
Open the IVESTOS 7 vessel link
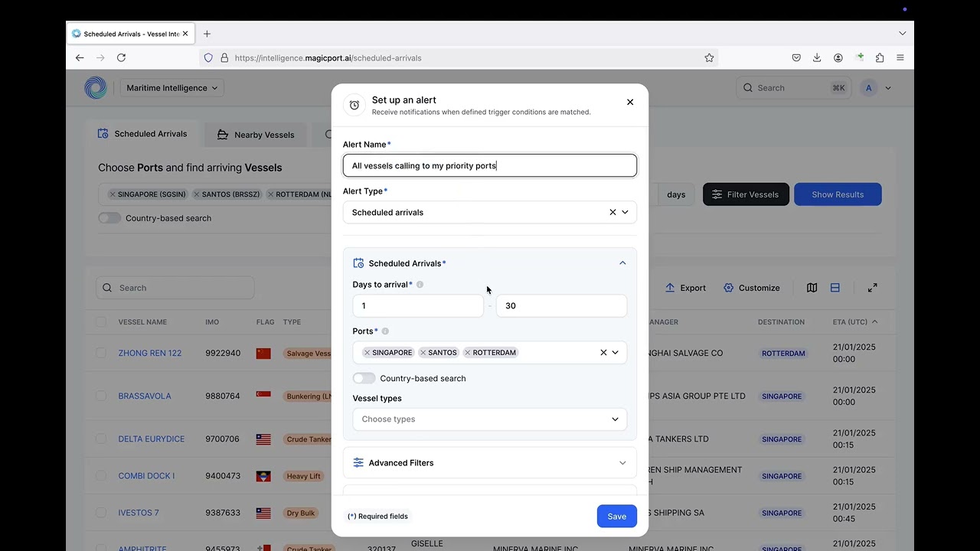pos(139,513)
